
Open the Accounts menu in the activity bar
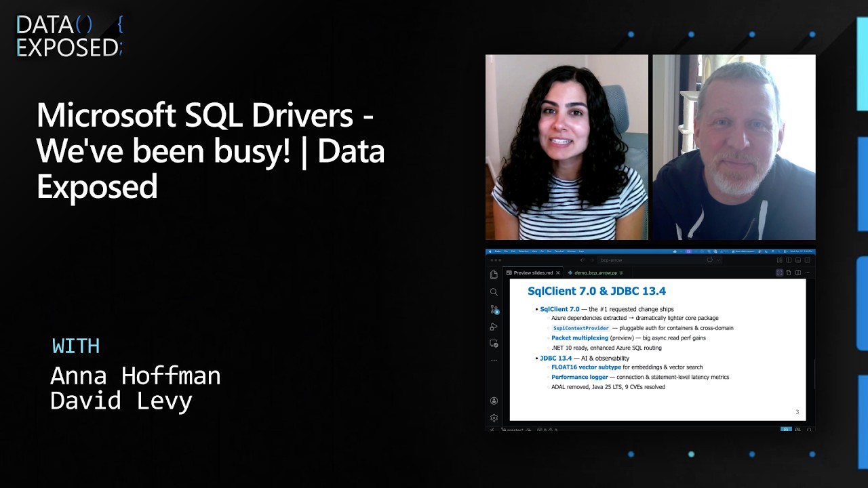[x=494, y=401]
